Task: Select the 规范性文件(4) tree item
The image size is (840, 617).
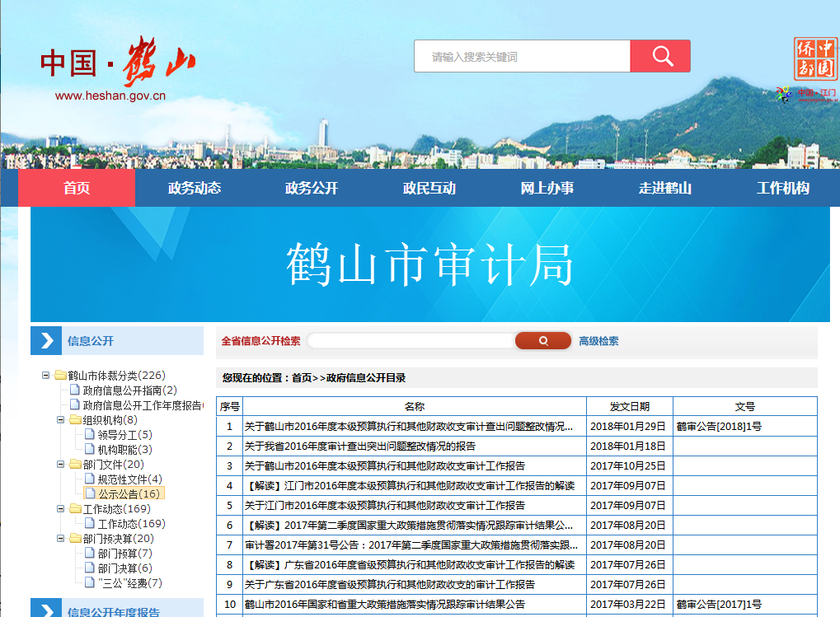Action: [129, 479]
